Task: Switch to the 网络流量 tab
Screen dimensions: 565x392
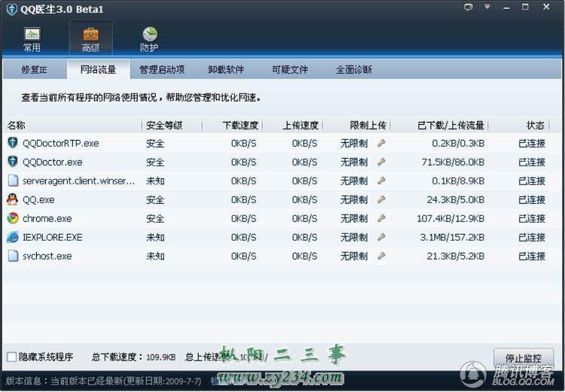Action: click(x=99, y=69)
